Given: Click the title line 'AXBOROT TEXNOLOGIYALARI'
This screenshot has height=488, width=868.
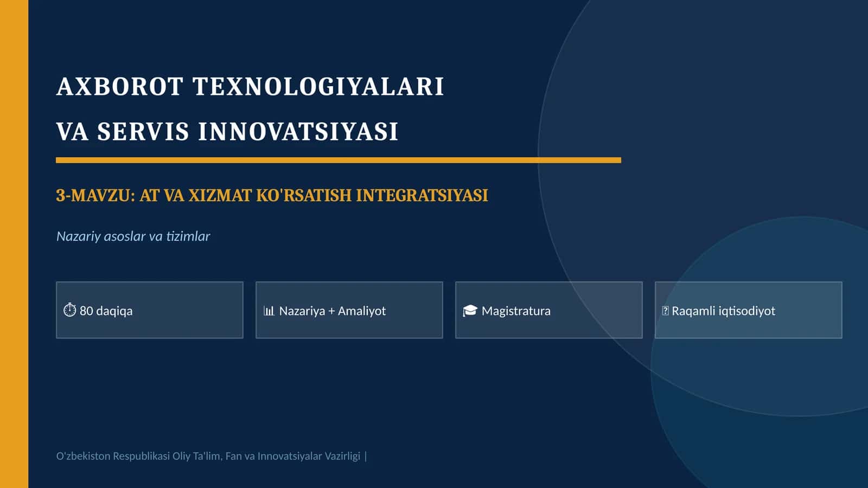Looking at the screenshot, I should [250, 87].
